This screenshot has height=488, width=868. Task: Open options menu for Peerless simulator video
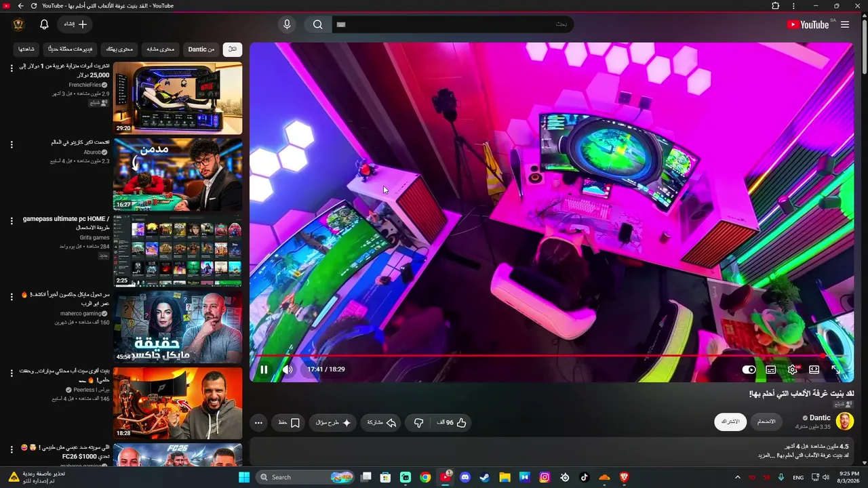click(x=12, y=373)
